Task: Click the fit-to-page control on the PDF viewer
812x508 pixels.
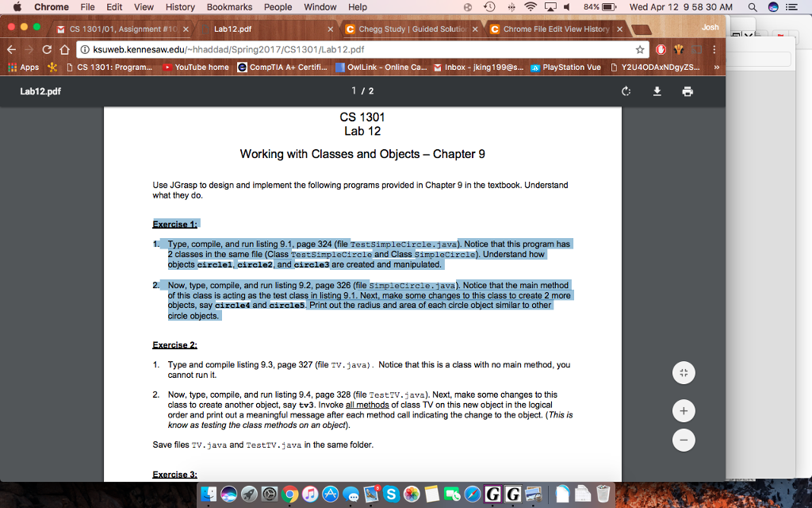Action: pyautogui.click(x=683, y=372)
